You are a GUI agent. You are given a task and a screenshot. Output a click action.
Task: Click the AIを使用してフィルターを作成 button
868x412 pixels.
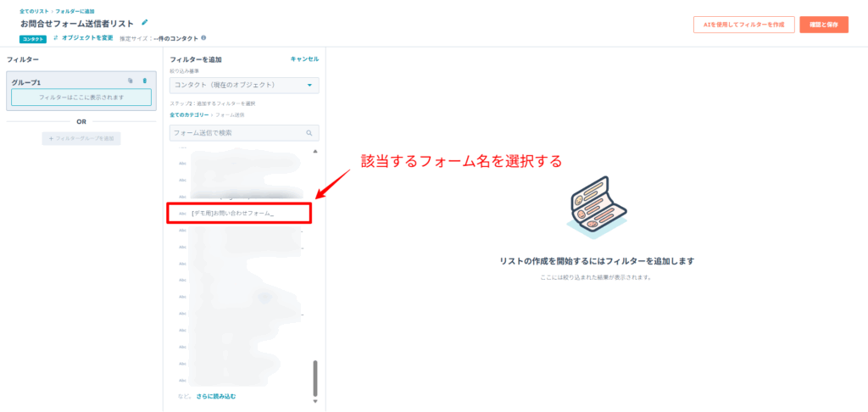[744, 25]
